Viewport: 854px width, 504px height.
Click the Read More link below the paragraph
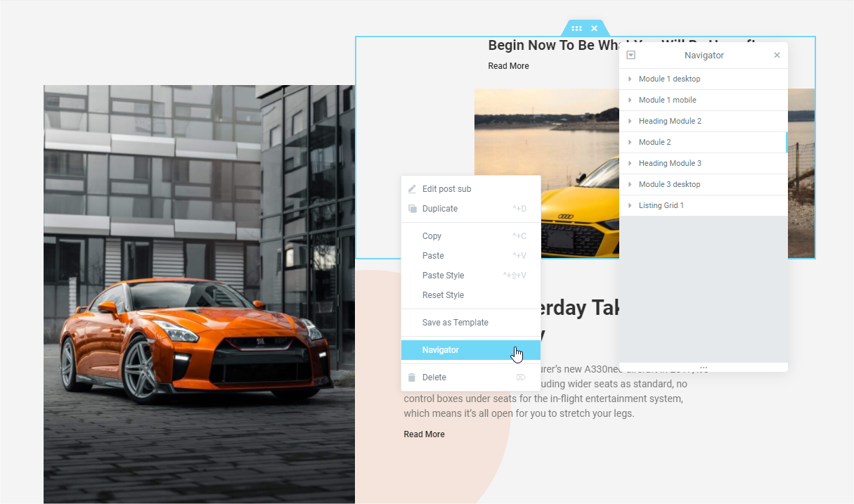pos(424,434)
